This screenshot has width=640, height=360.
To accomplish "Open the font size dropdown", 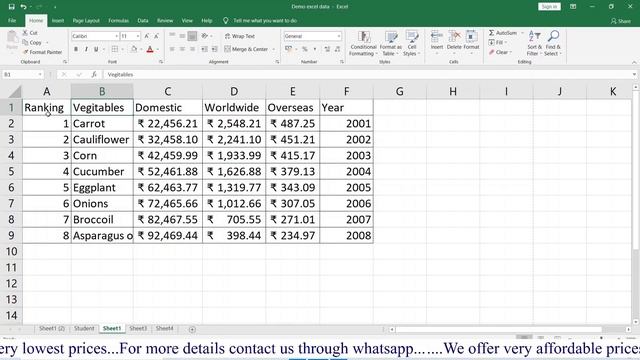I will click(x=138, y=36).
